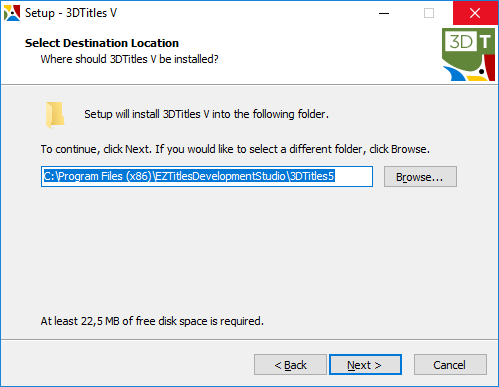
Task: Proceed with the Next button
Action: 365,365
